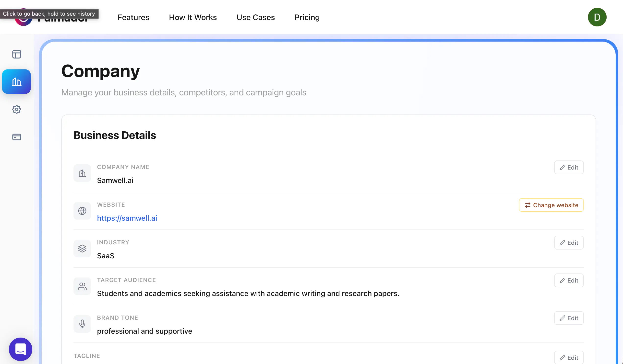Viewport: 623px width, 364px height.
Task: Click the layers icon beside Industry
Action: coord(82,249)
